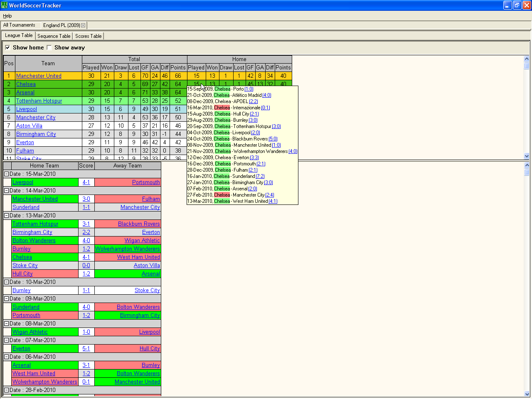532x399 pixels.
Task: Open Manchester United in league table
Action: click(39, 76)
